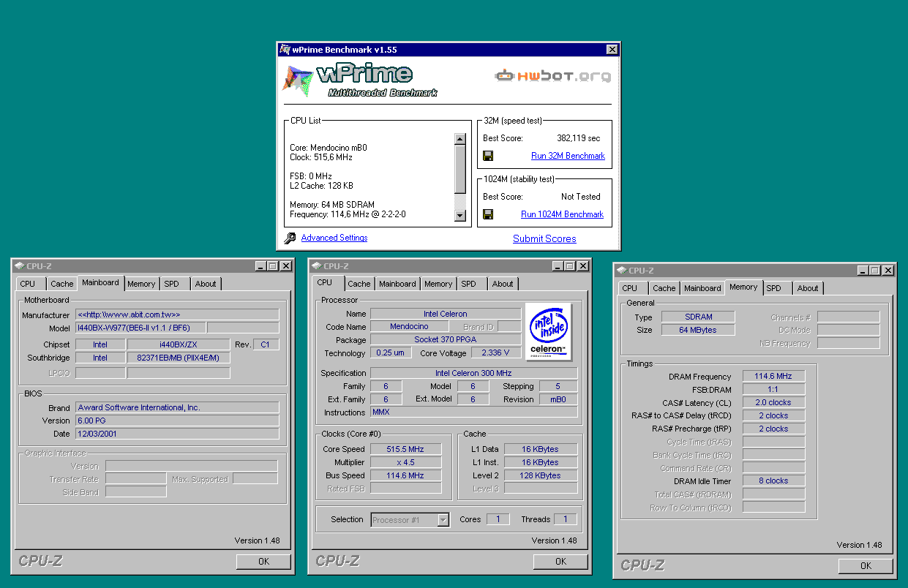Open Advanced Settings in wPrime

click(x=334, y=238)
